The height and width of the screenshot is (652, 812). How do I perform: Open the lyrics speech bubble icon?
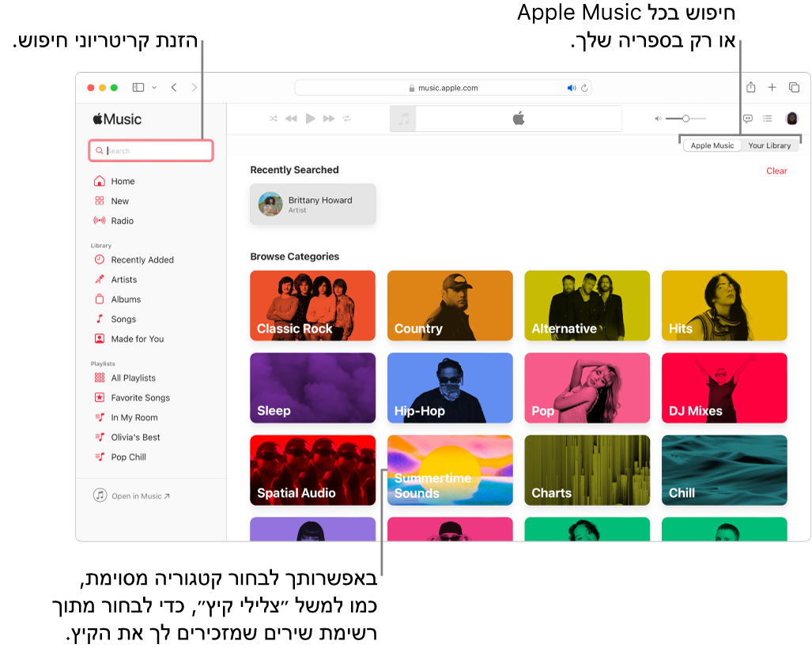point(748,119)
